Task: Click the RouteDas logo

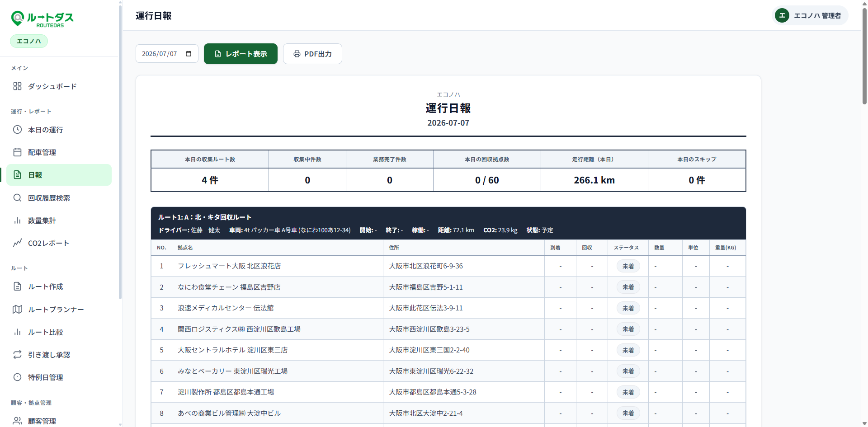Action: click(x=42, y=19)
